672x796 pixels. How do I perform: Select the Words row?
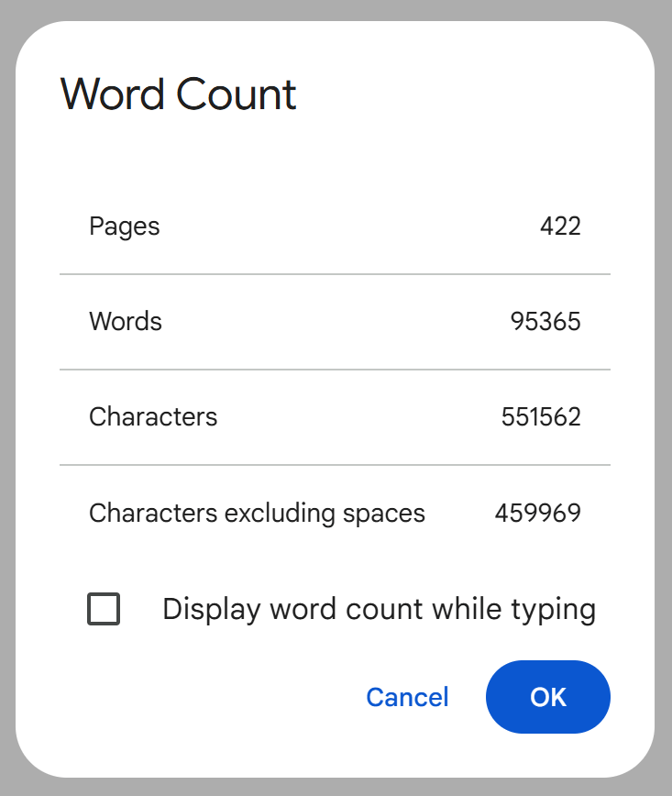pos(335,322)
